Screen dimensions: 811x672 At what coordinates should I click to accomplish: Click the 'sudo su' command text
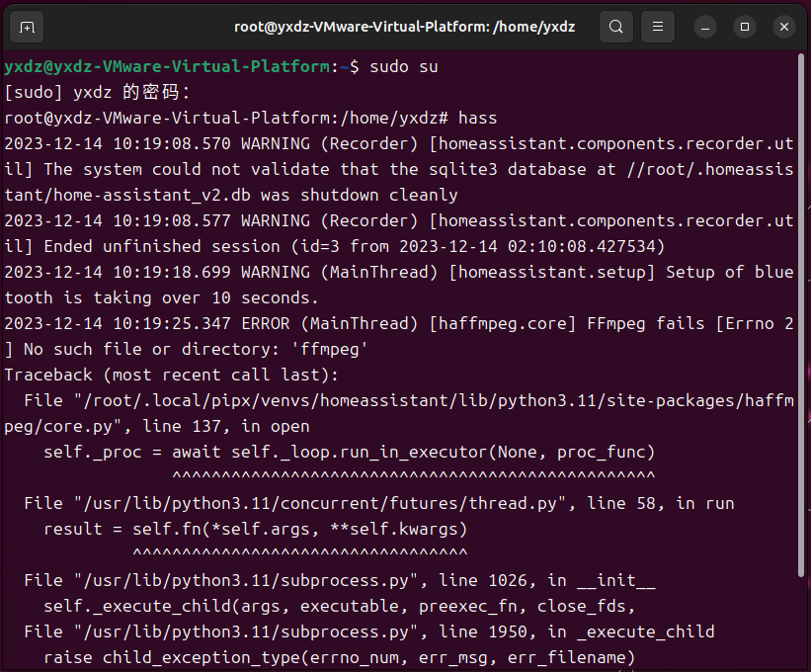(x=403, y=67)
